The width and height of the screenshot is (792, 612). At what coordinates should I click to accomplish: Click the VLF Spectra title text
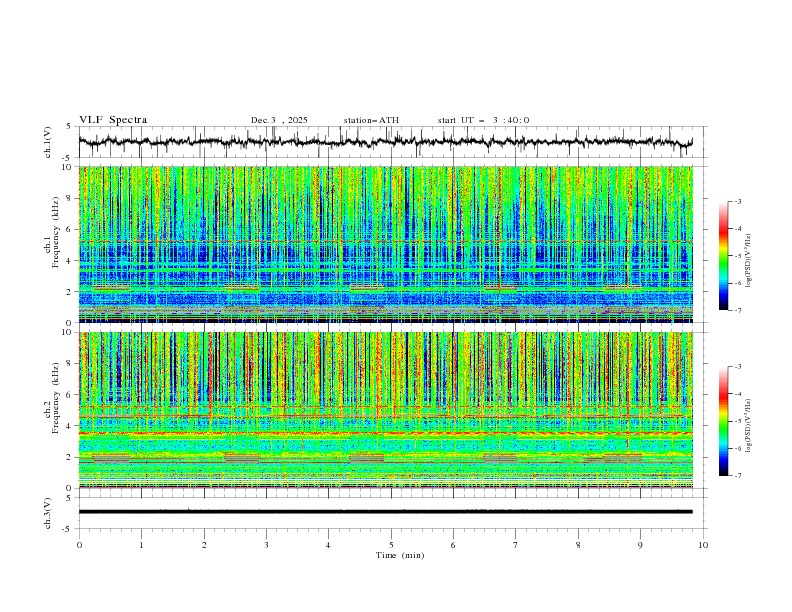[x=113, y=120]
